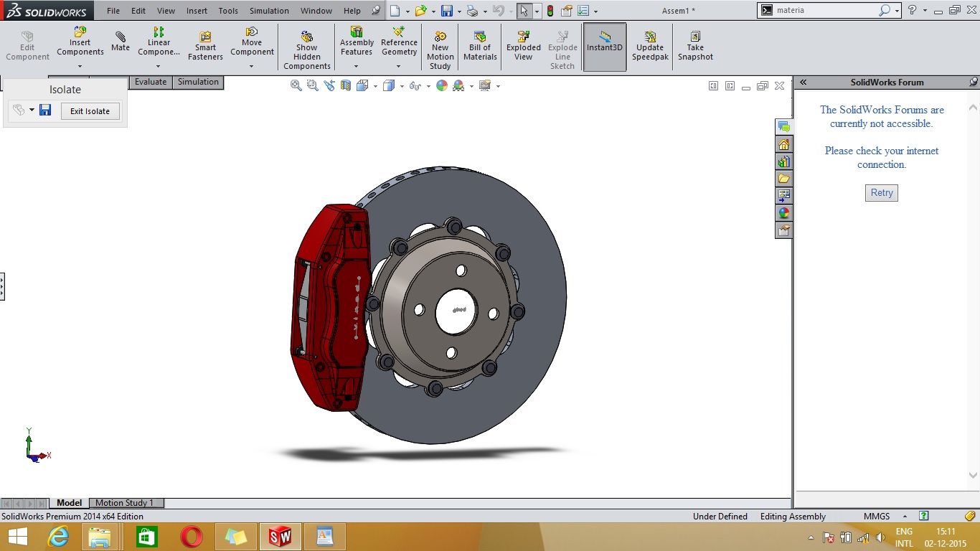
Task: Save the isolate display state disk icon
Action: pos(45,110)
